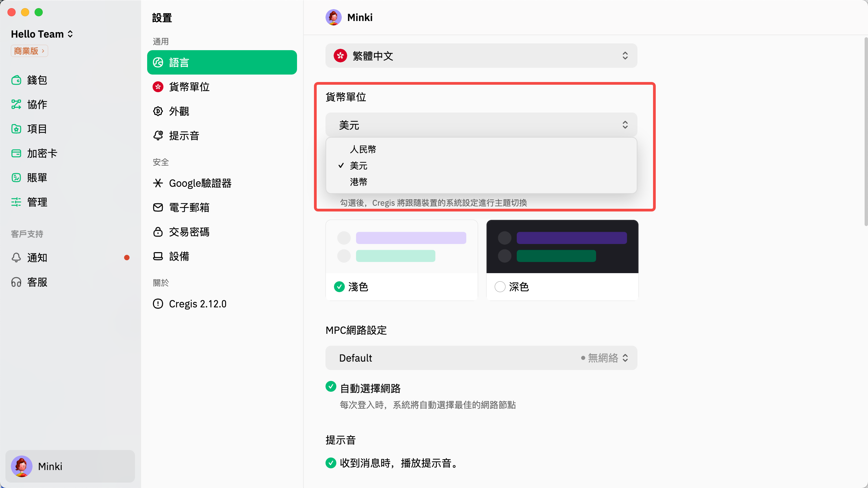The width and height of the screenshot is (868, 488).
Task: Toggle the message sound (播放提示音) checkbox
Action: click(331, 463)
